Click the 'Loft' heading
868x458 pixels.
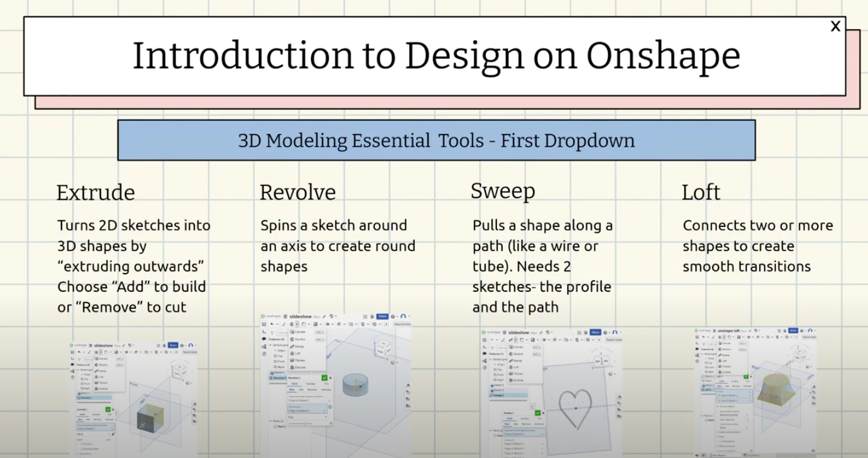point(701,192)
